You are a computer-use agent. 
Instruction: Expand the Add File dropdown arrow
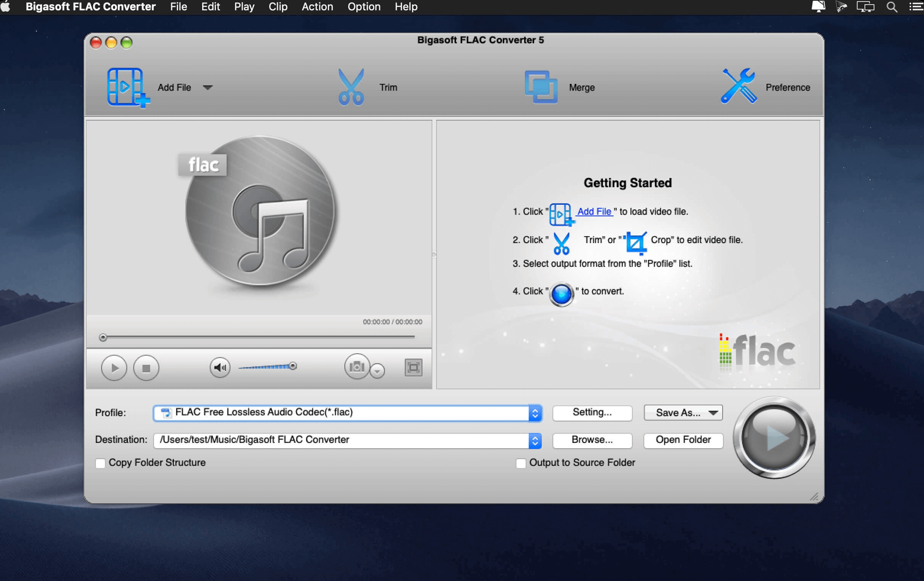(208, 88)
